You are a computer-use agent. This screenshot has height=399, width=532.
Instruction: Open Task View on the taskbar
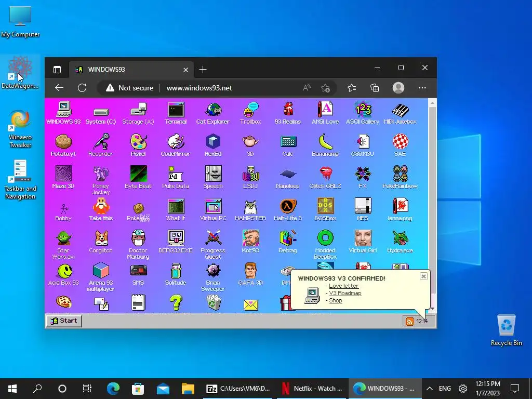[87, 389]
